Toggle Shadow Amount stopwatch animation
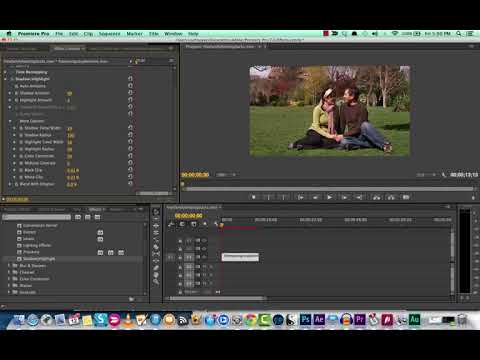 16,93
